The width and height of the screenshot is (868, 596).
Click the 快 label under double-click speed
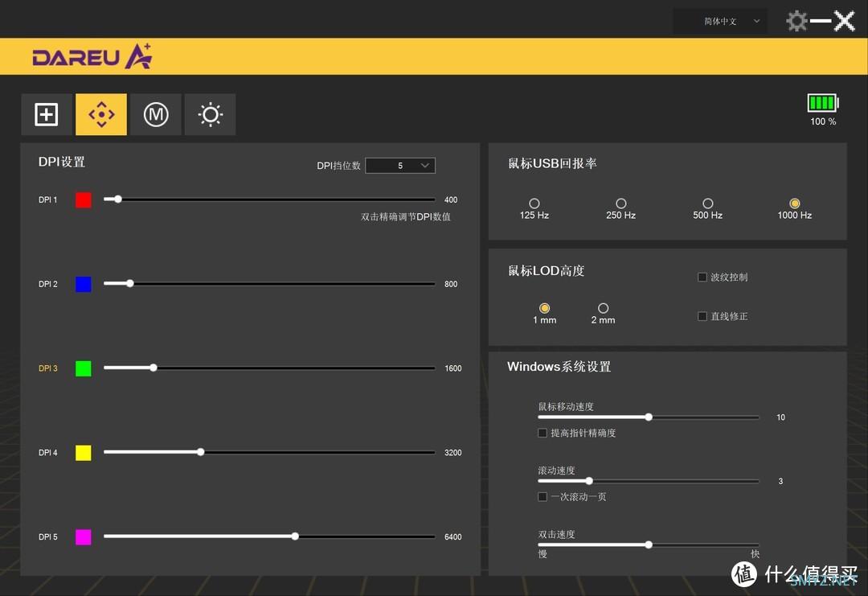coord(755,554)
